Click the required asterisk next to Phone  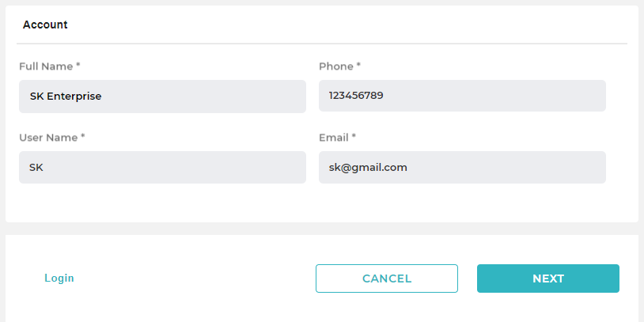[x=358, y=66]
